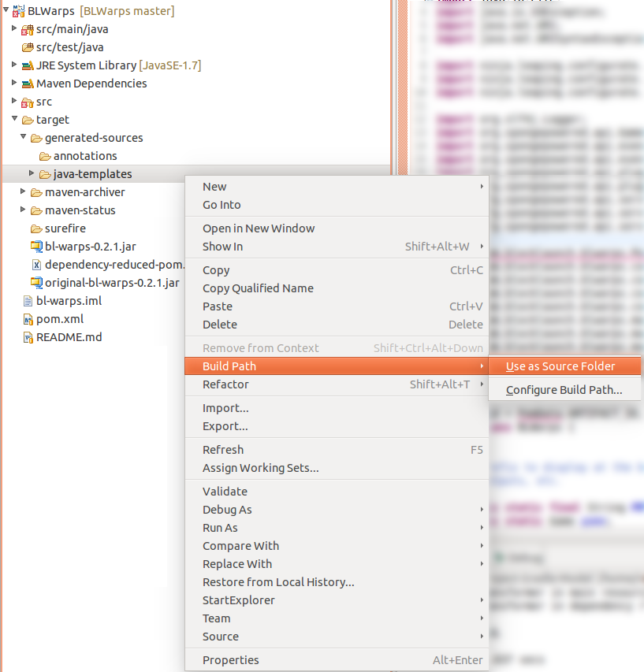Select Restore from Local History...
Screen dimensions: 644x672
click(x=337, y=582)
